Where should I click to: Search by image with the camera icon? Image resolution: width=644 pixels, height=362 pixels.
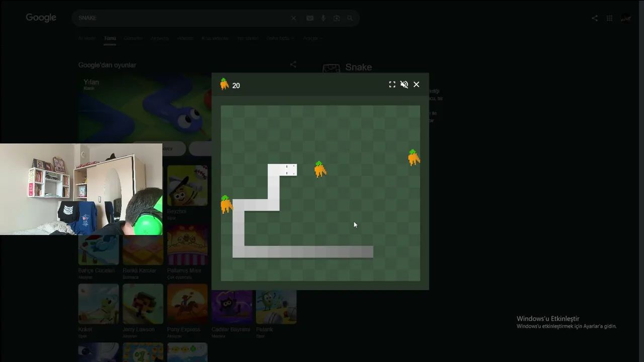pos(337,18)
